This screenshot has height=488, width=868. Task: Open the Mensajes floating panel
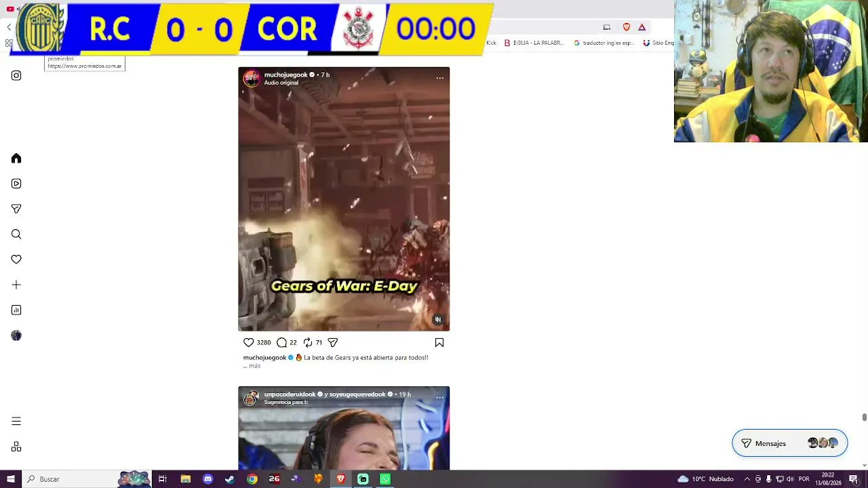pyautogui.click(x=790, y=443)
